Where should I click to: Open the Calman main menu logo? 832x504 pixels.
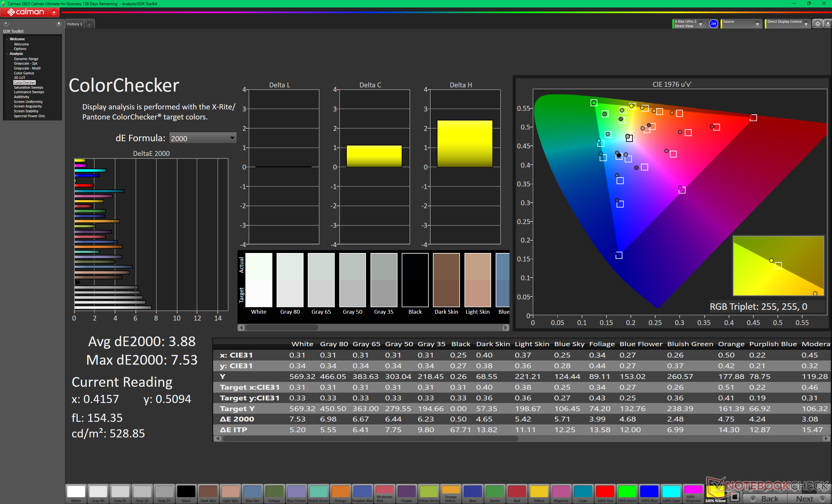(30, 12)
